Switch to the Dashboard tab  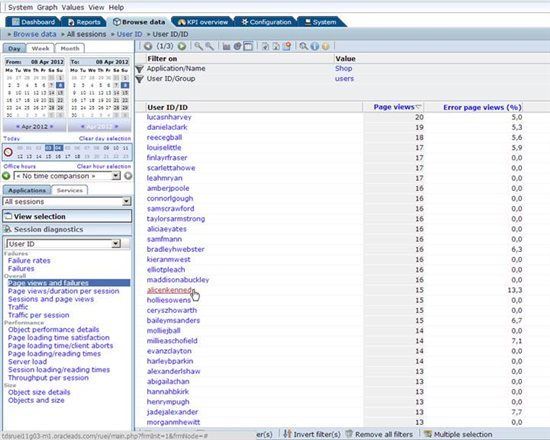pyautogui.click(x=33, y=22)
